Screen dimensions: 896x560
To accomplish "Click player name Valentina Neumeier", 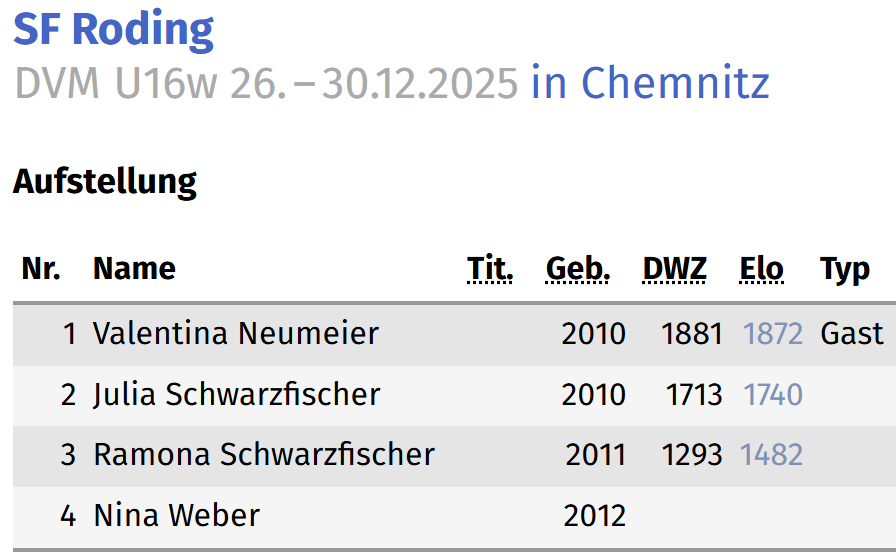I will [x=236, y=333].
